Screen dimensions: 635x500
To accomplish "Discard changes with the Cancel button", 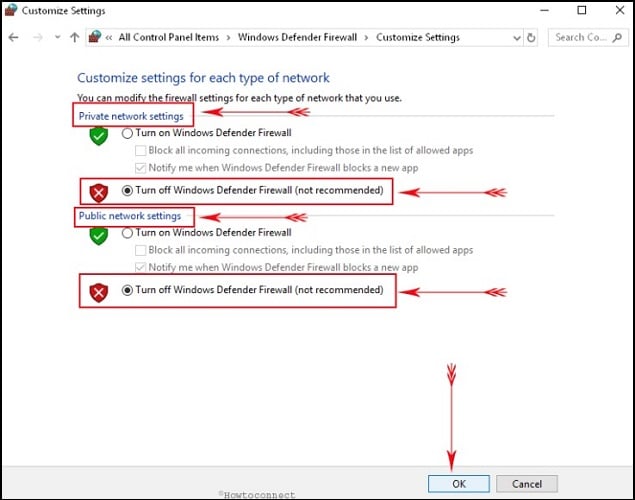I will 527,484.
